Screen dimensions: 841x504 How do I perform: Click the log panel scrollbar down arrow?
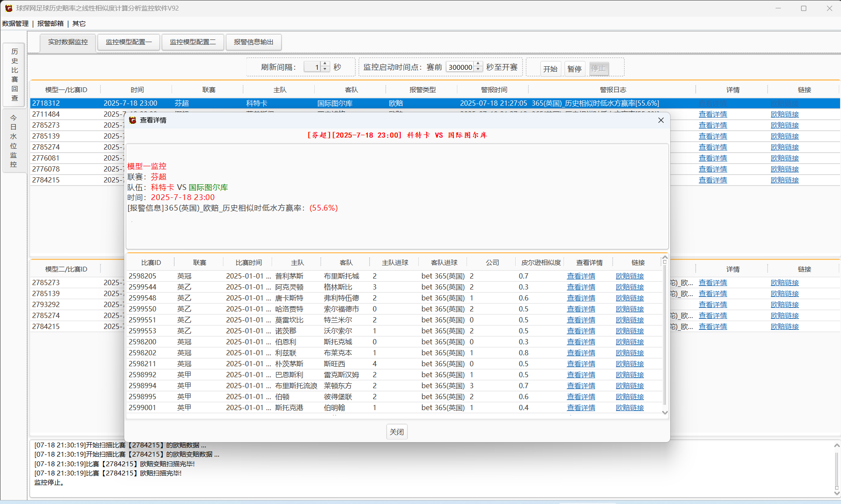(837, 493)
